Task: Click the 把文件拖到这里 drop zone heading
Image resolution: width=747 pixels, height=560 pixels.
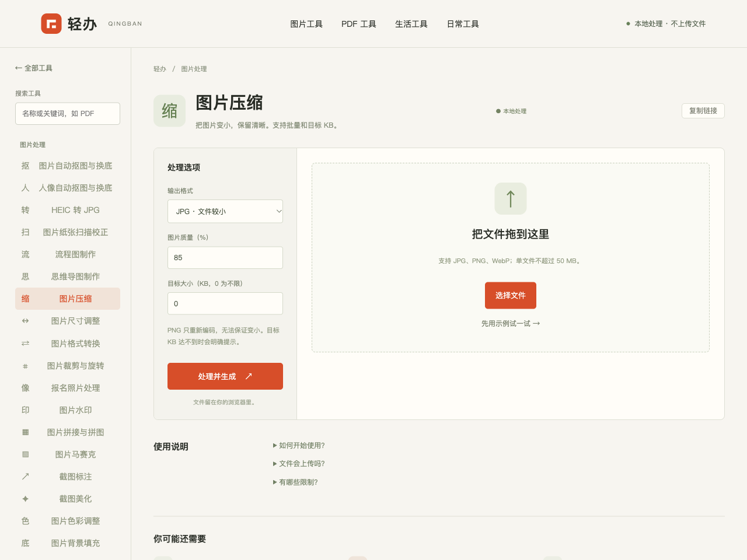Action: tap(511, 235)
